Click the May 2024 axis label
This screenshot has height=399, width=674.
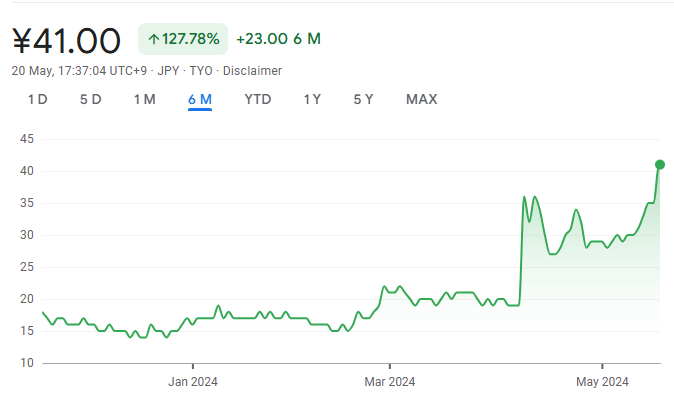pos(602,381)
